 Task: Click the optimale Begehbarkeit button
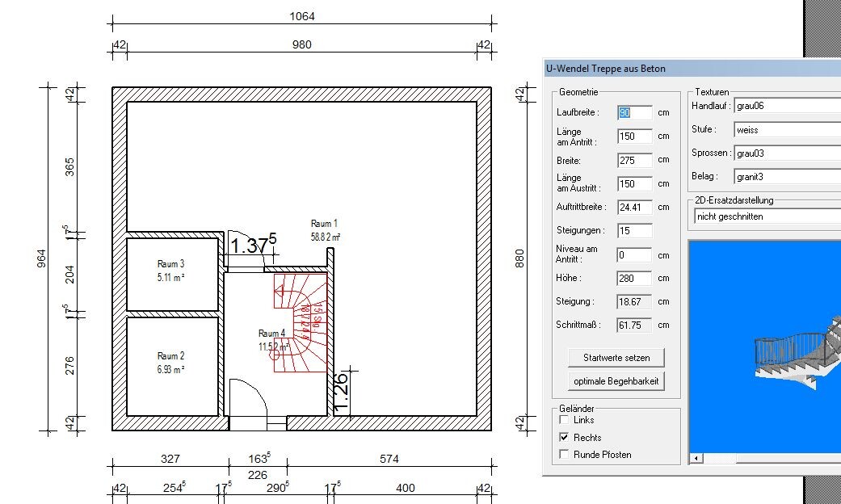pyautogui.click(x=616, y=381)
